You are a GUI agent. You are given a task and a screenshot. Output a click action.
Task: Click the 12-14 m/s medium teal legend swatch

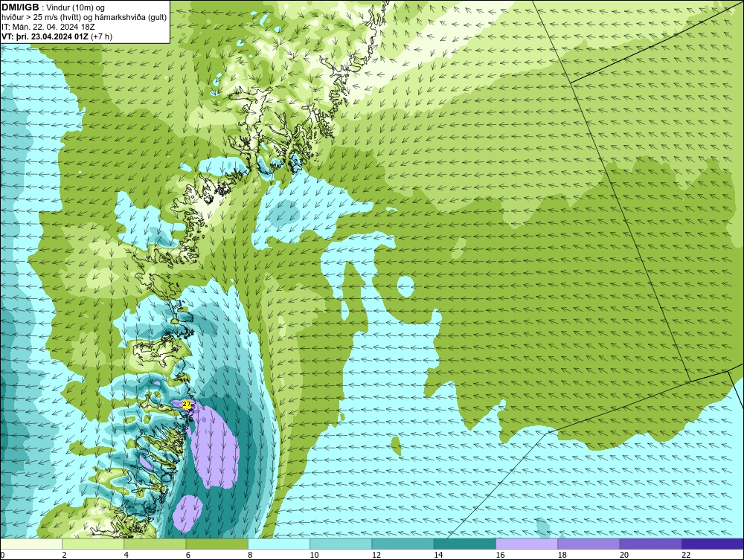403,544
